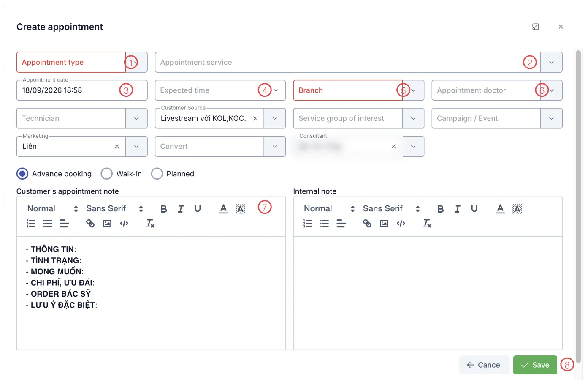
Task: Click the Appointment date field
Action: click(82, 90)
